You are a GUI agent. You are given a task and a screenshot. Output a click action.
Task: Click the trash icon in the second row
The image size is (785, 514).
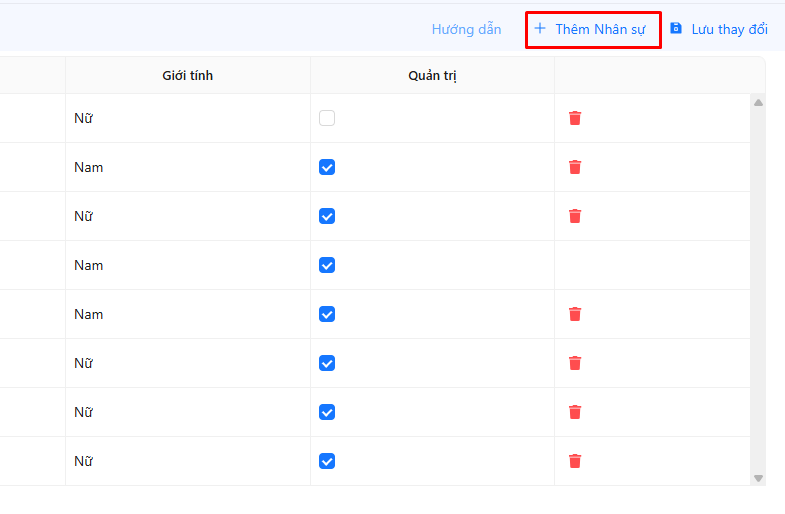tap(575, 167)
